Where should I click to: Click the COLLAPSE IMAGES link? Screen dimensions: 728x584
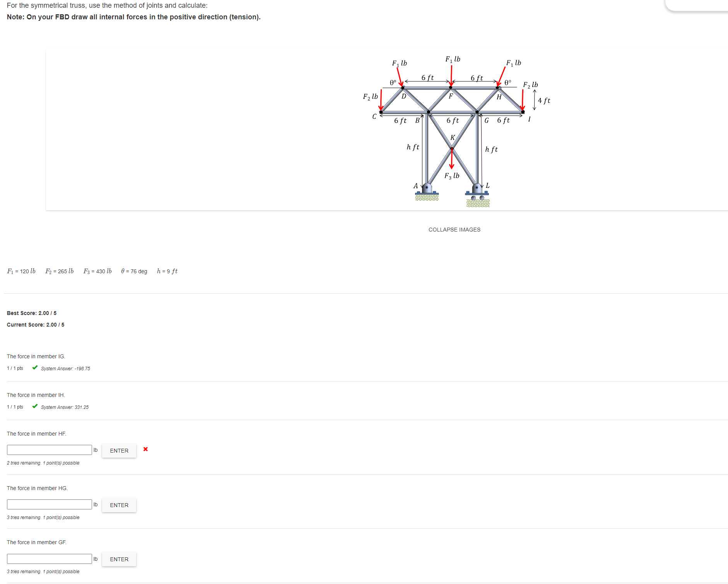point(454,229)
